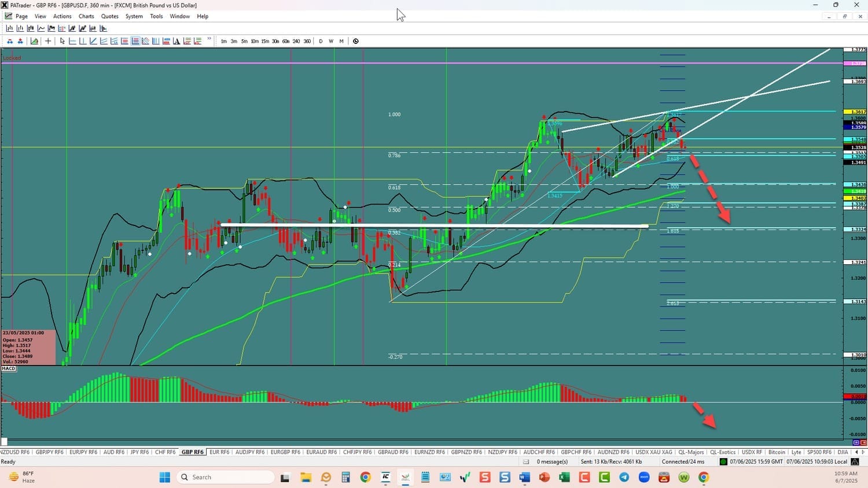Image resolution: width=868 pixels, height=488 pixels.
Task: Click the Windows taskbar Search box
Action: (x=226, y=477)
